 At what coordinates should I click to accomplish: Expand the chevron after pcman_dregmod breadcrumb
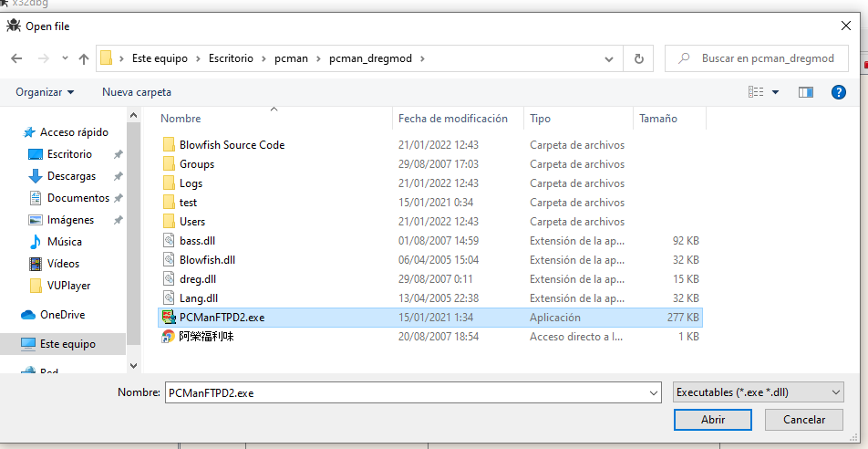point(422,58)
